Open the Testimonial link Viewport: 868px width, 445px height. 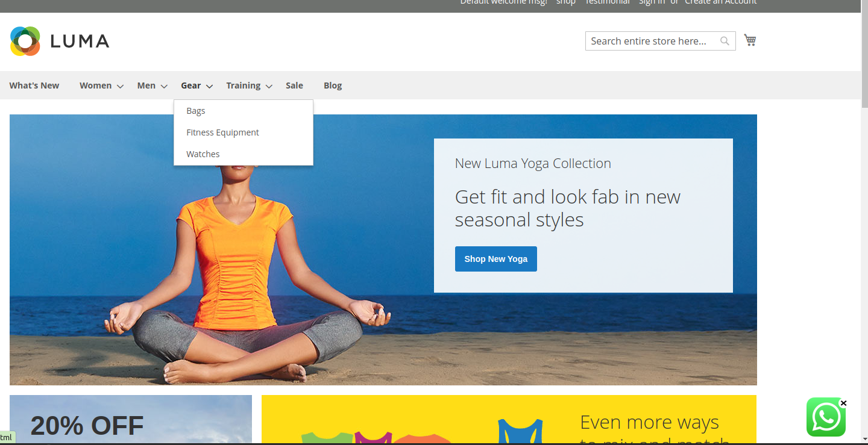[x=608, y=2]
